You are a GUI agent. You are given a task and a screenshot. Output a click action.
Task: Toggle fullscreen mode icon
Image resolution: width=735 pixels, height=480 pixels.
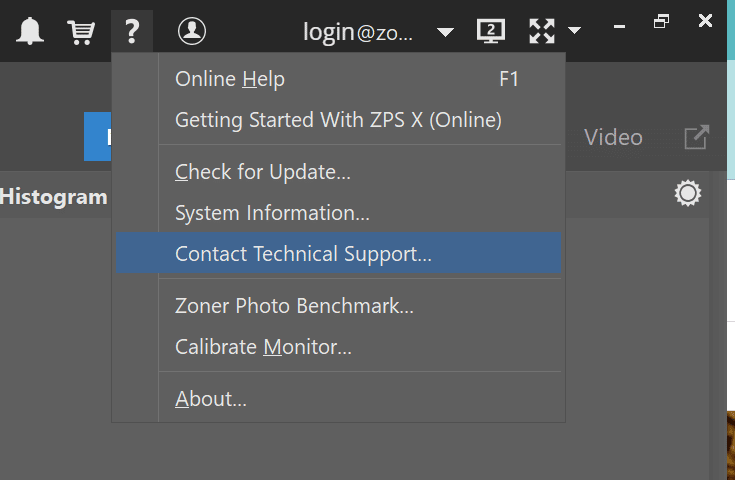point(542,31)
